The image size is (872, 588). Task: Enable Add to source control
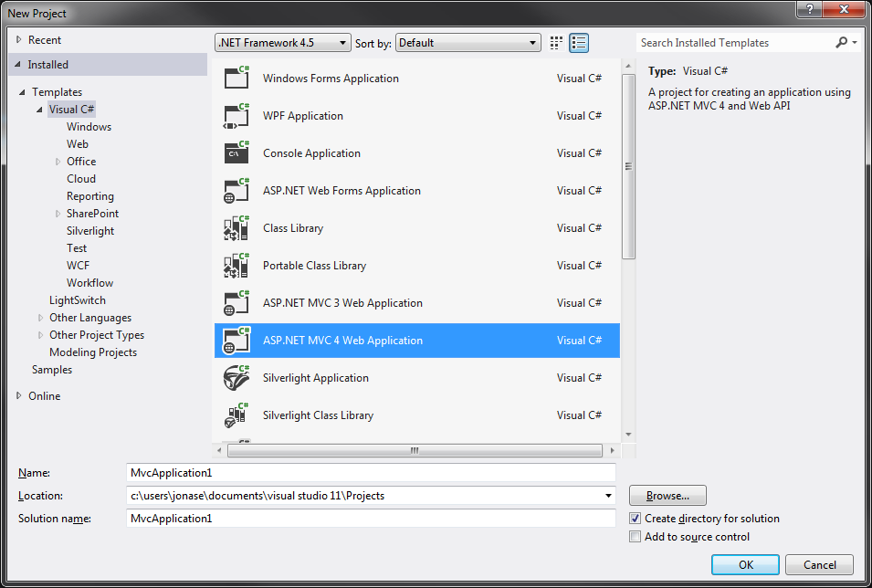[x=634, y=536]
